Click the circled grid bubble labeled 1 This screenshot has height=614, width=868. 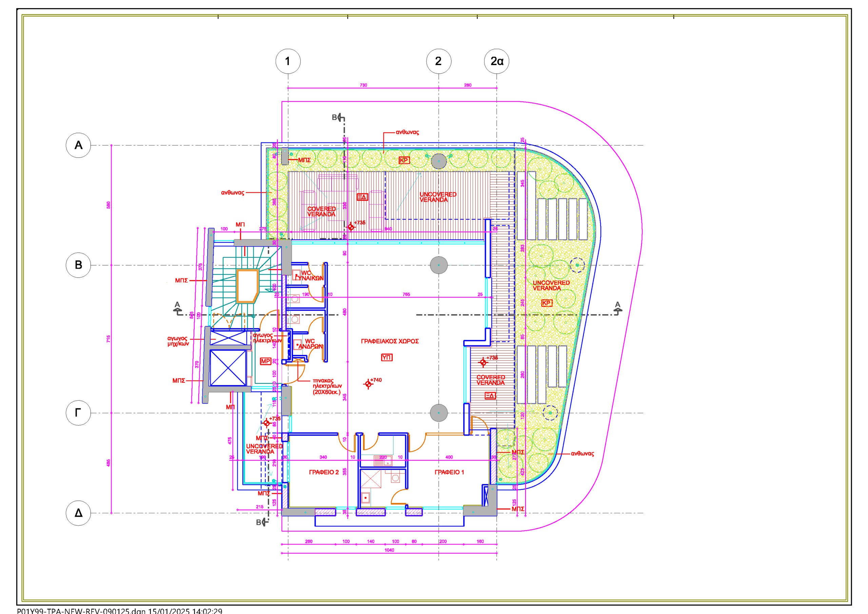(288, 61)
